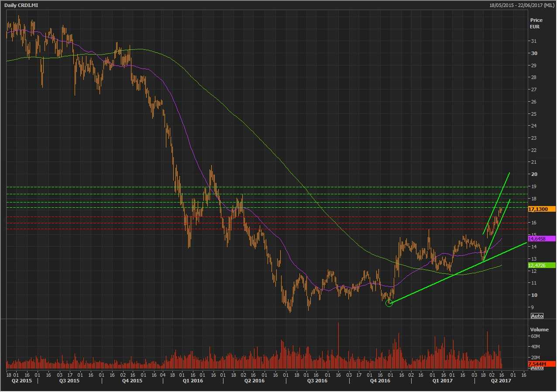Click the Q2 2016 quarter label

click(x=254, y=381)
